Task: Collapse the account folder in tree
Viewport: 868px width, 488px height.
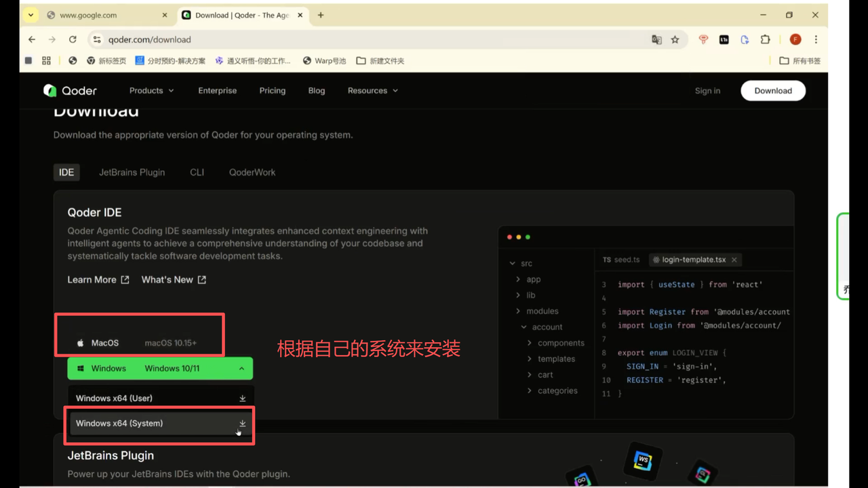Action: (541, 327)
